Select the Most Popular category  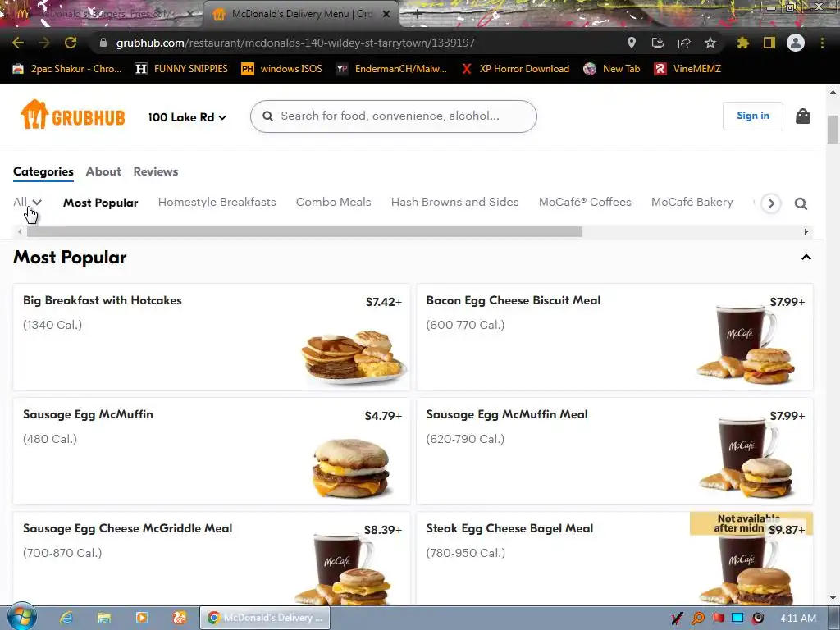(101, 203)
